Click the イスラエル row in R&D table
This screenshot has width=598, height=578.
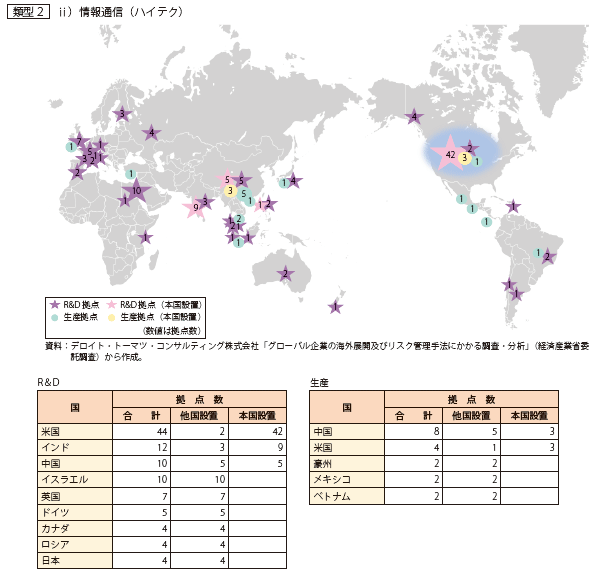click(x=162, y=479)
